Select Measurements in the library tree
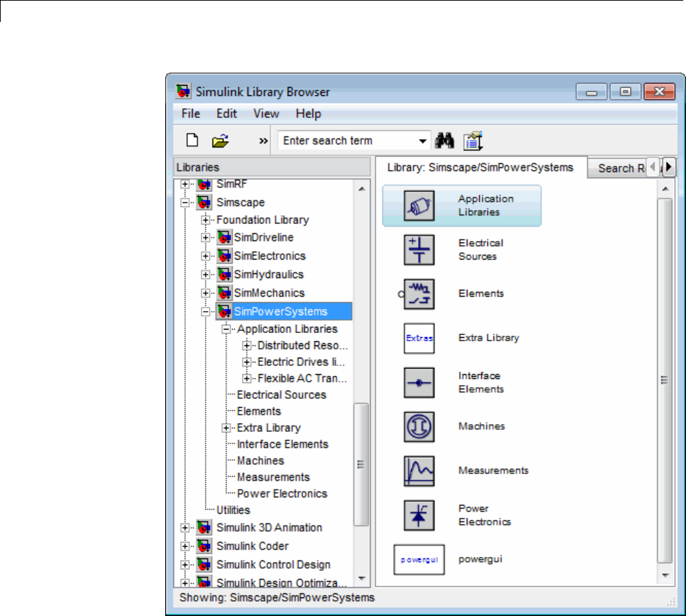 [273, 478]
